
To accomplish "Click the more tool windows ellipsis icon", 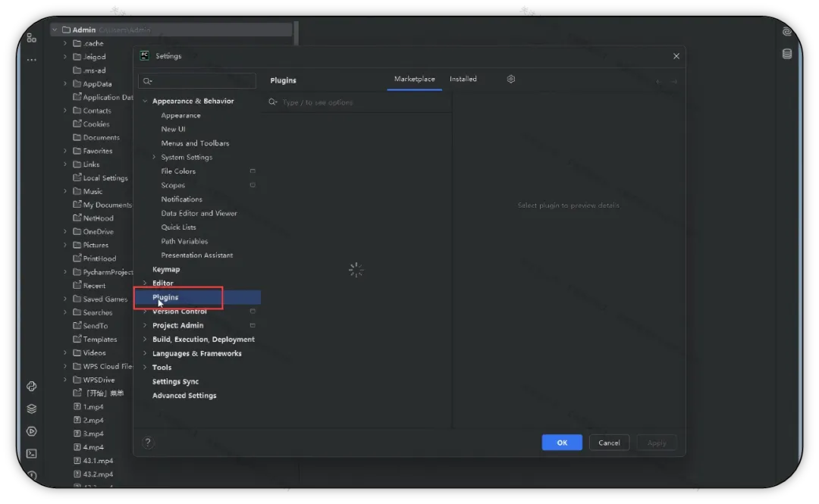I will pos(32,60).
